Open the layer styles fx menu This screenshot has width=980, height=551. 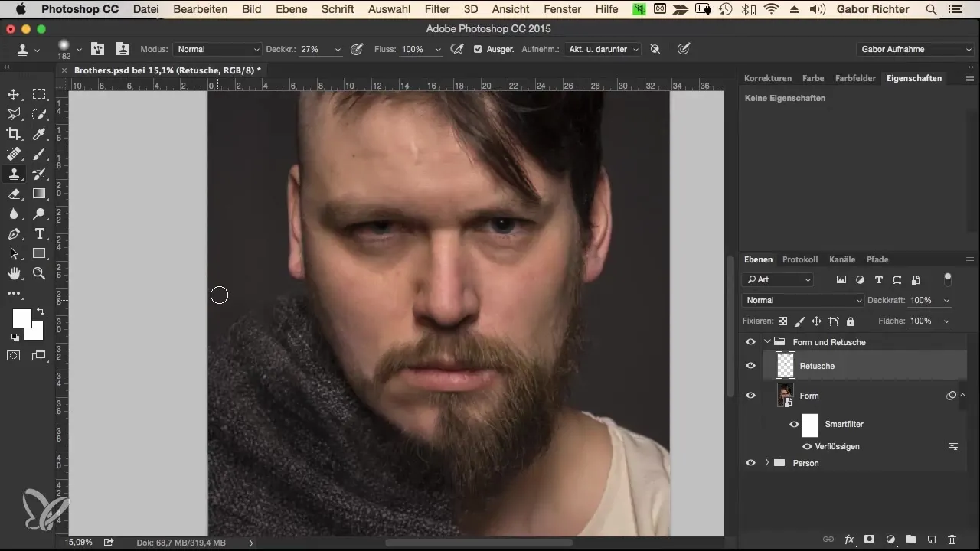coord(849,540)
